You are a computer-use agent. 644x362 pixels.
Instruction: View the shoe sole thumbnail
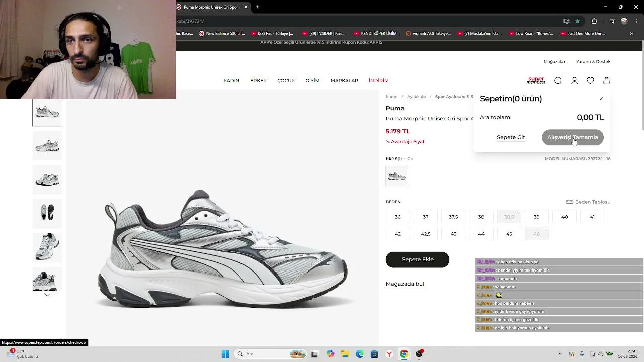pos(47,213)
